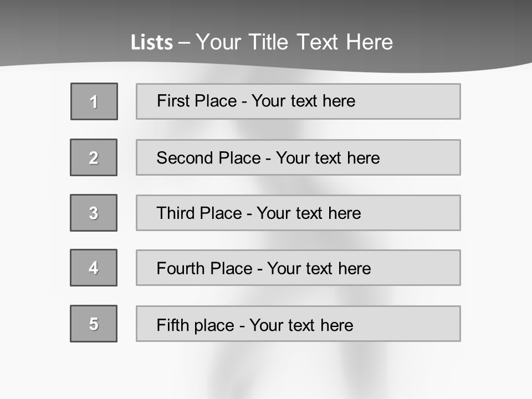Click the dash in the slide title
Screen dimensions: 532x399
(x=185, y=43)
